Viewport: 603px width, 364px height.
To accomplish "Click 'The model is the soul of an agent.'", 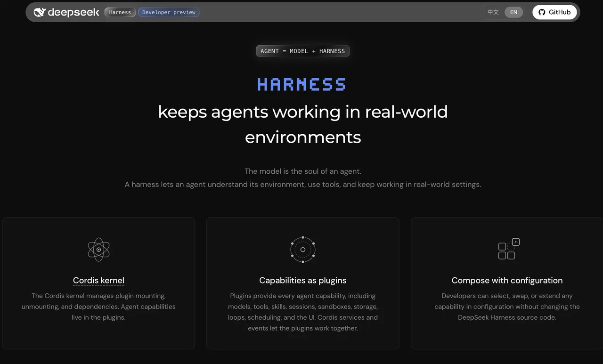I will 303,171.
